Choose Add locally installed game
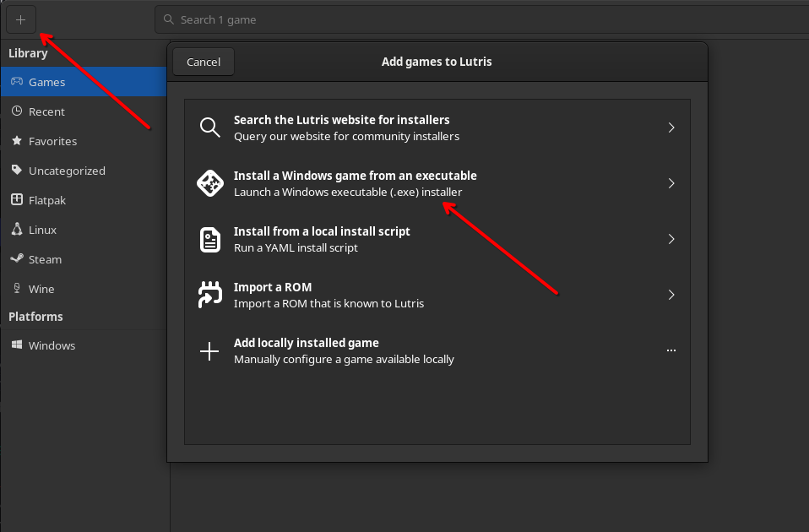Screen dimensions: 809x532 tap(437, 350)
